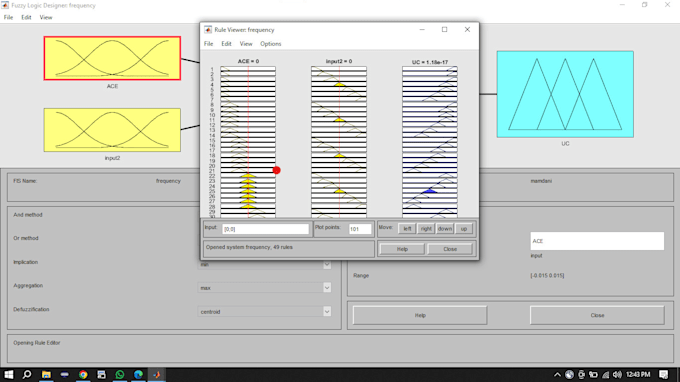Click the Move left button
Image resolution: width=680 pixels, height=382 pixels.
pos(407,229)
